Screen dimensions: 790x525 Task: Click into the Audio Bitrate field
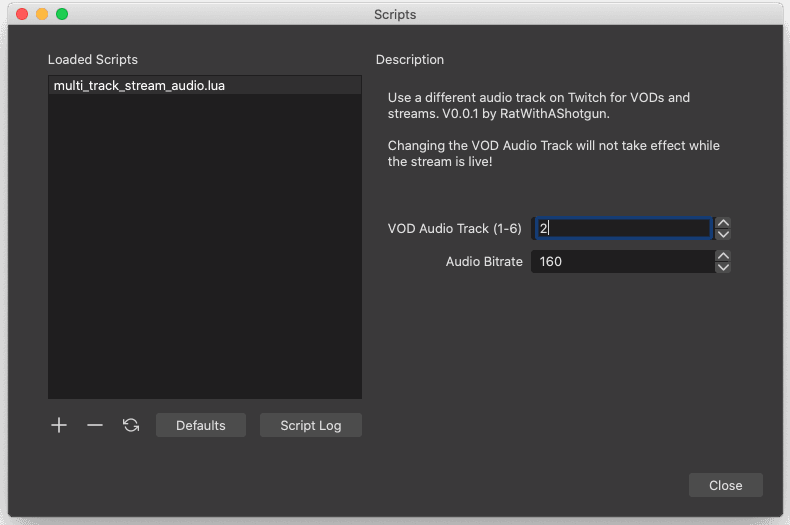click(x=622, y=262)
